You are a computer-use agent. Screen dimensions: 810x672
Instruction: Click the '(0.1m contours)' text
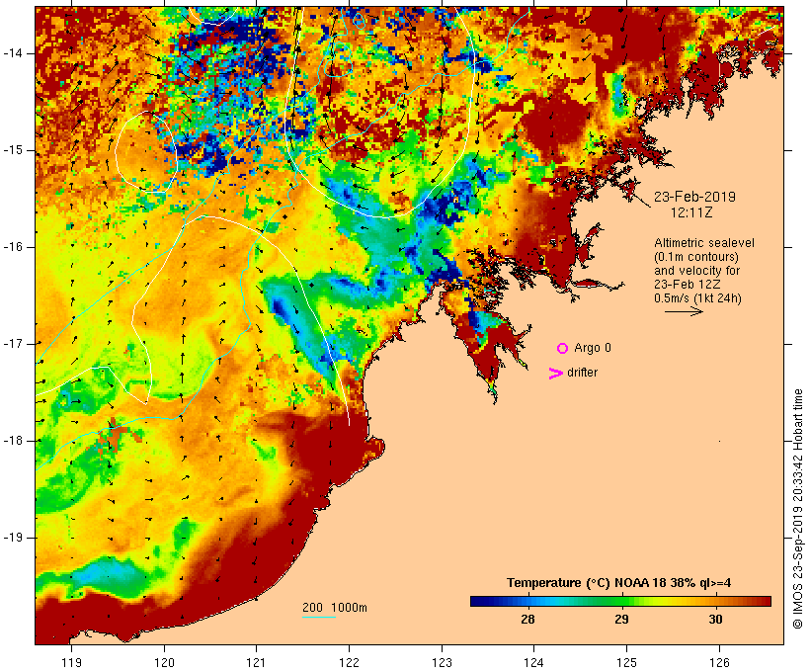click(696, 257)
